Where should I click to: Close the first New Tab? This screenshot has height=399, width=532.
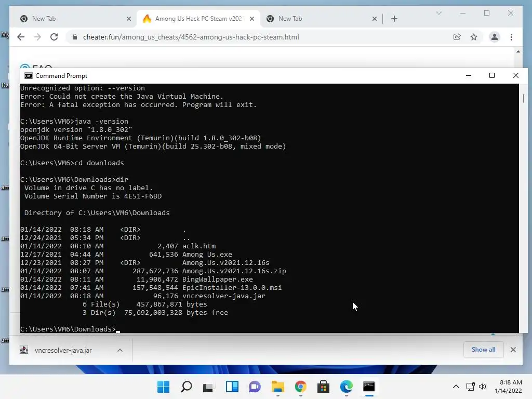pos(129,19)
